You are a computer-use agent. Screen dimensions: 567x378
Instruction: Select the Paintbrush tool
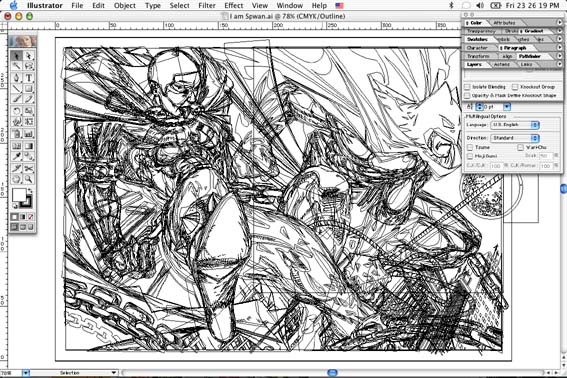(x=16, y=99)
